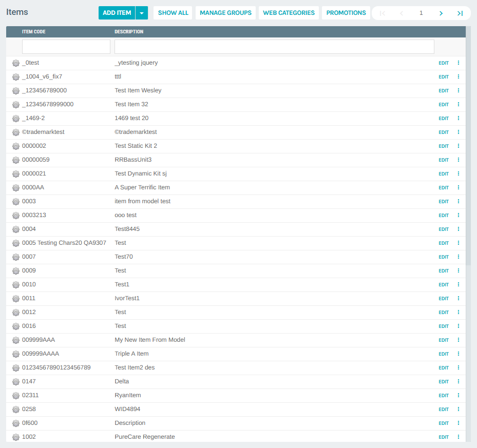This screenshot has height=448, width=477.
Task: Jump to the first page of items
Action: [x=382, y=13]
